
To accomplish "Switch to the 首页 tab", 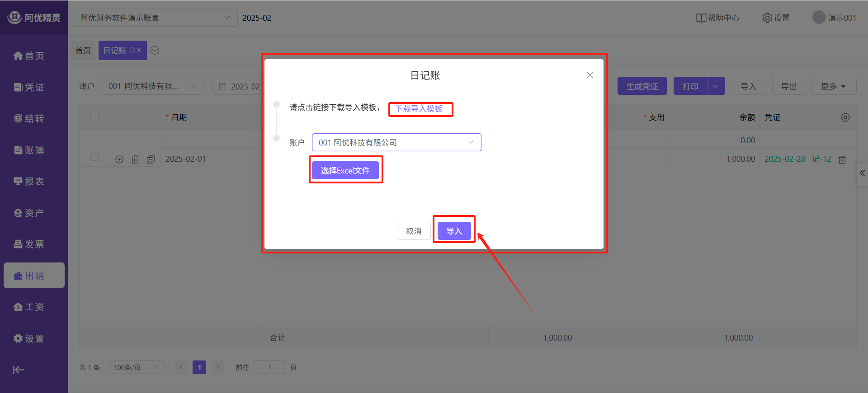I will click(83, 50).
